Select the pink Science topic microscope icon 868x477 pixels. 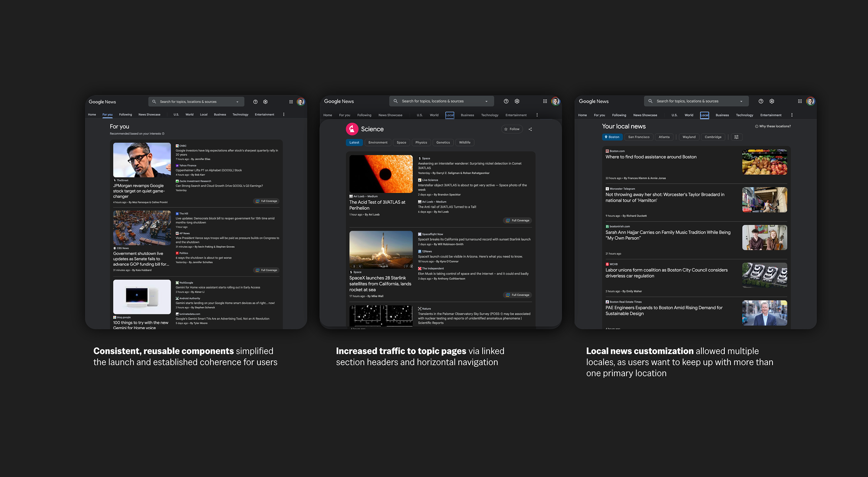352,129
